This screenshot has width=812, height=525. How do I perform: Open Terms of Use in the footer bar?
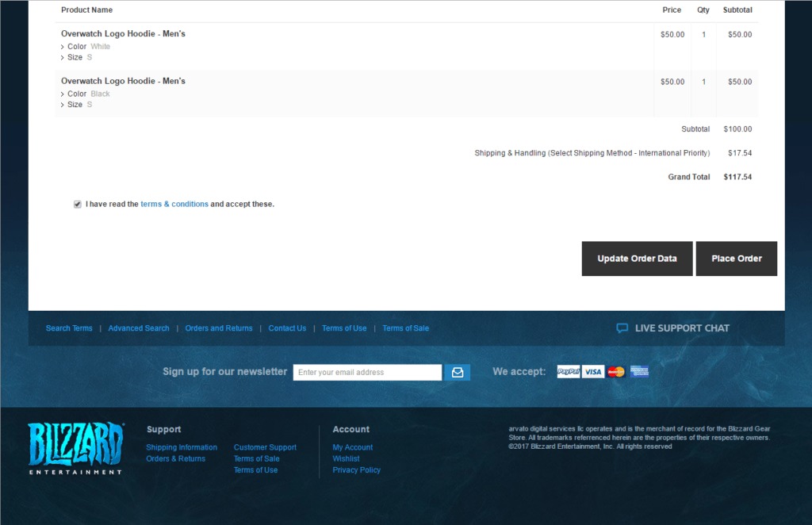pos(344,328)
